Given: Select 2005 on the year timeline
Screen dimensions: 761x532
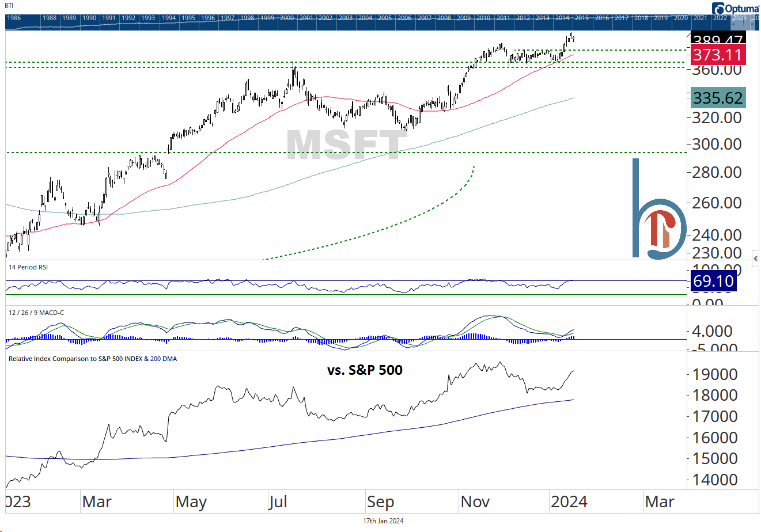Looking at the screenshot, I should [385, 18].
